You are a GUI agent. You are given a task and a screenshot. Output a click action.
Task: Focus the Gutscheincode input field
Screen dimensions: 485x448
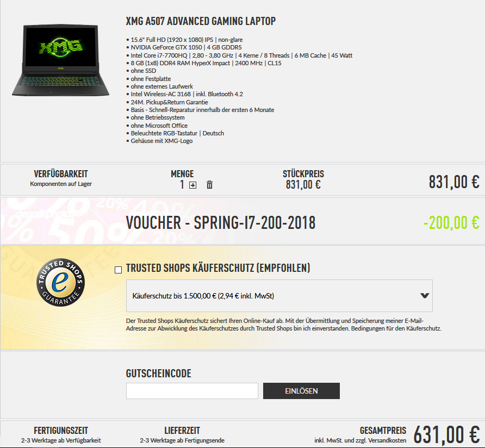point(192,391)
